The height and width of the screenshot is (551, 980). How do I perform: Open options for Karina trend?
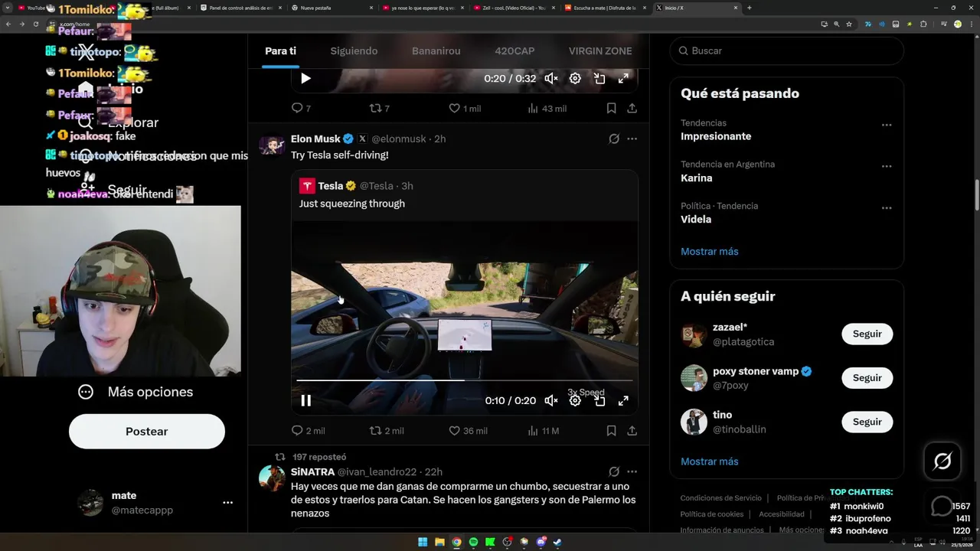(886, 166)
